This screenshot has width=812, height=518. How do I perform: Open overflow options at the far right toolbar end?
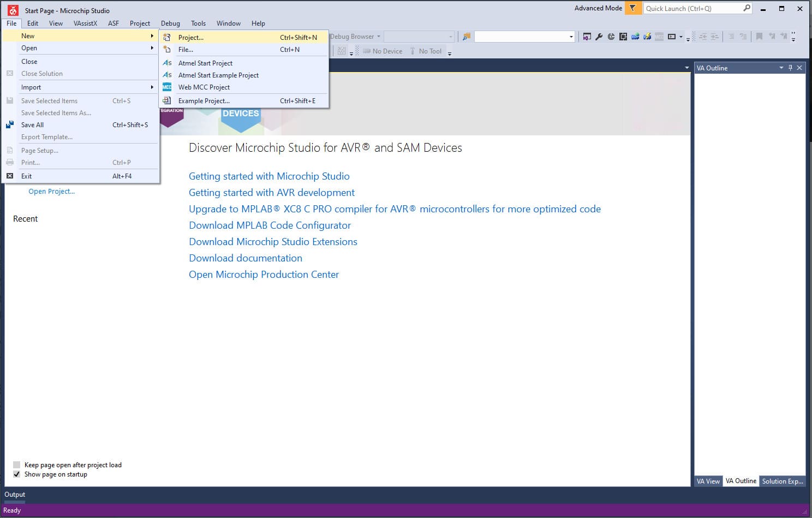pos(793,37)
